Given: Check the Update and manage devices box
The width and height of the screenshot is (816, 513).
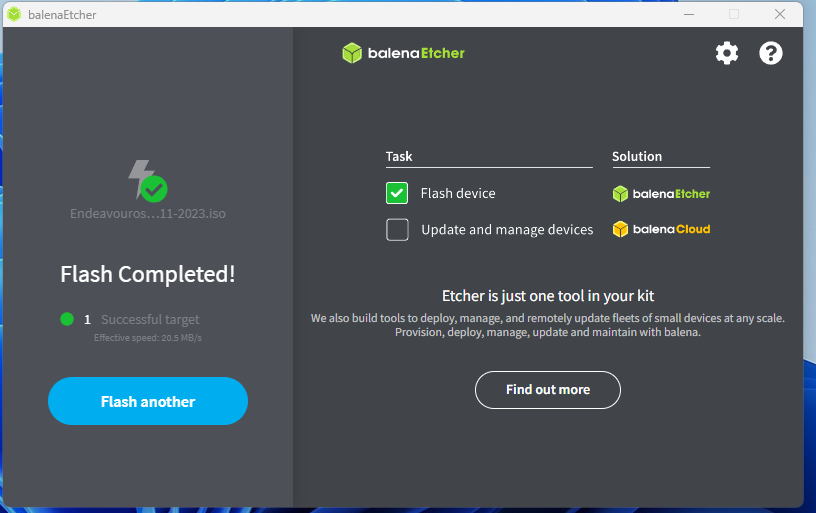Looking at the screenshot, I should [397, 229].
